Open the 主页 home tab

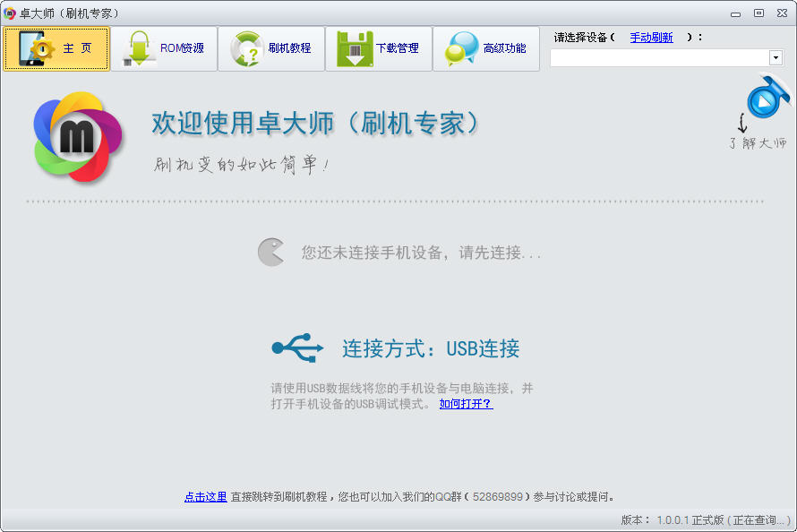coord(56,48)
